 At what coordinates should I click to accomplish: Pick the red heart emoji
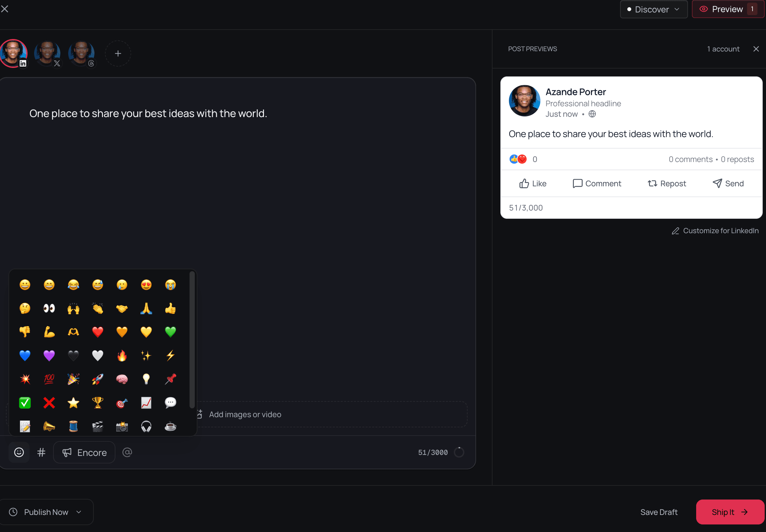pyautogui.click(x=98, y=332)
